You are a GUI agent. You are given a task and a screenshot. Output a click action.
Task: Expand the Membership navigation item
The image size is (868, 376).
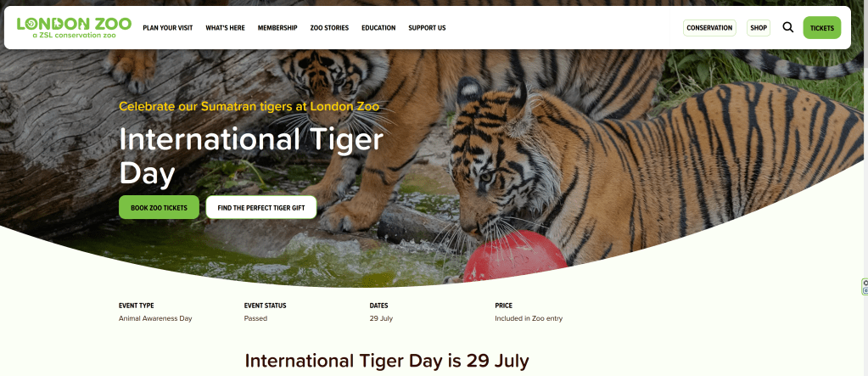pos(277,28)
